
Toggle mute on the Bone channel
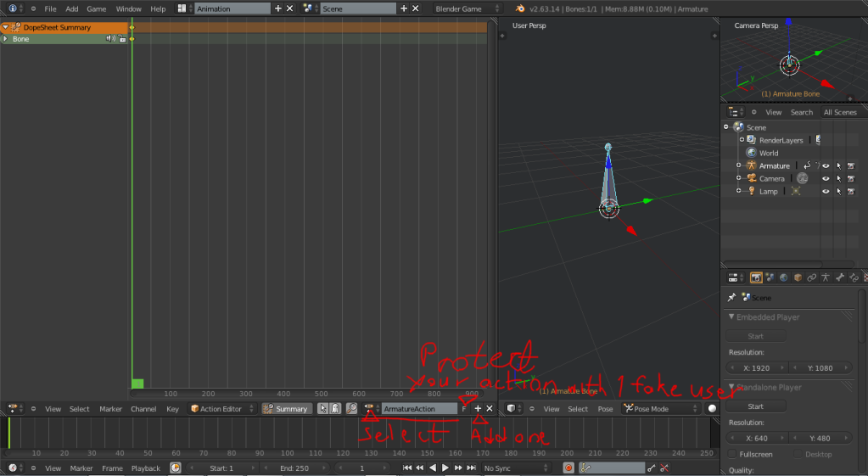[110, 39]
